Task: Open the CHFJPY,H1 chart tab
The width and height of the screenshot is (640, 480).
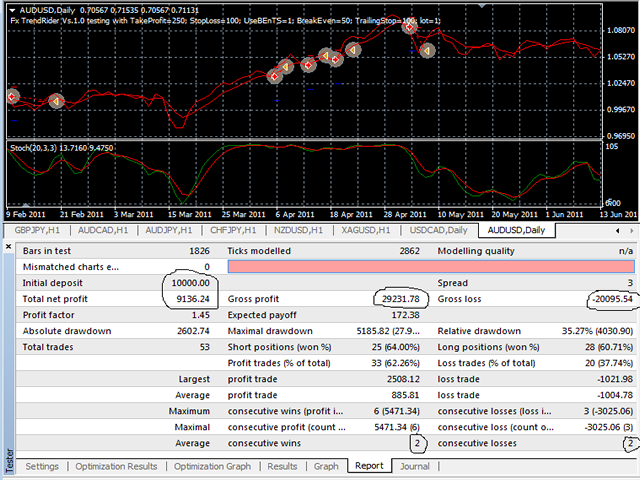Action: 233,230
